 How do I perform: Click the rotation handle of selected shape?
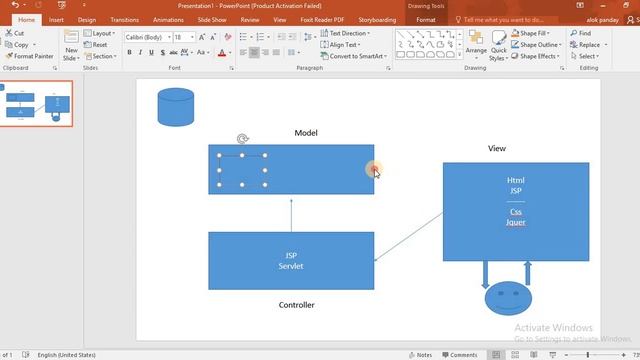(x=242, y=139)
